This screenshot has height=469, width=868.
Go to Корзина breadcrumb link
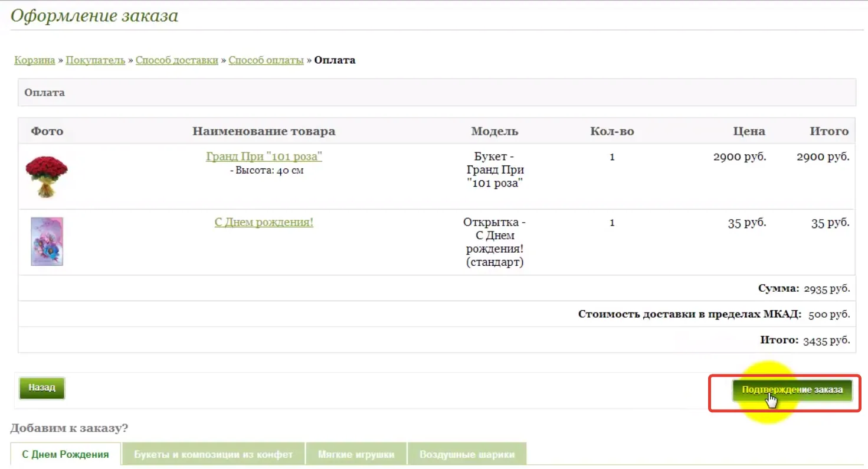tap(35, 60)
